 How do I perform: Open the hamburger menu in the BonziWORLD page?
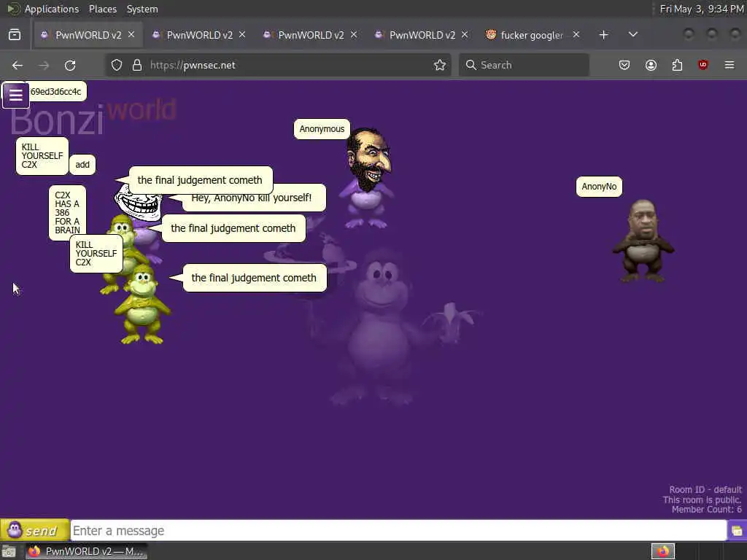click(16, 95)
